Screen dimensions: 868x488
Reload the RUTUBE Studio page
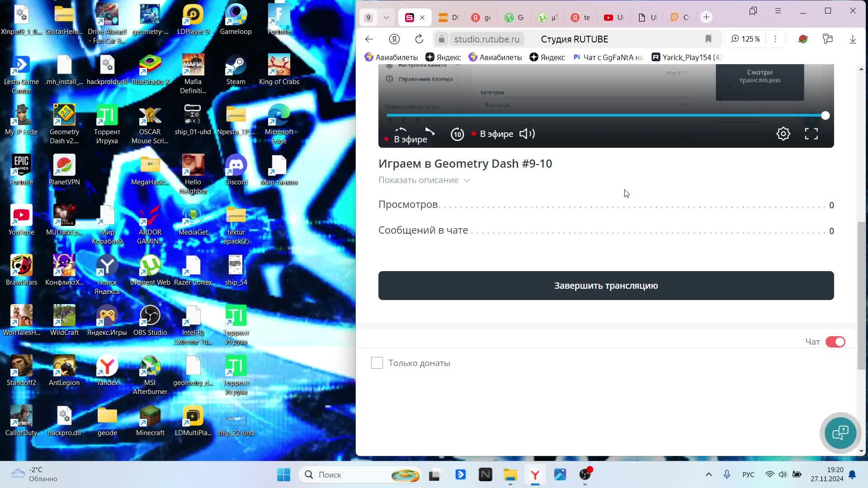[419, 39]
